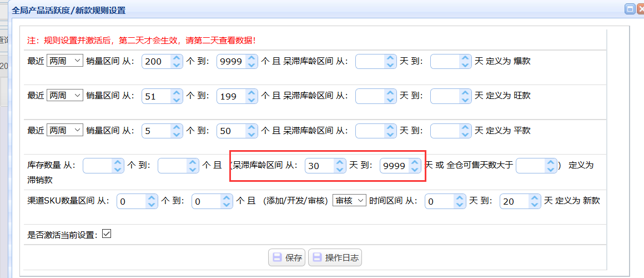Click the 50 sales-to field in 平款 row
Screen dimensions: 644x278
(x=232, y=131)
